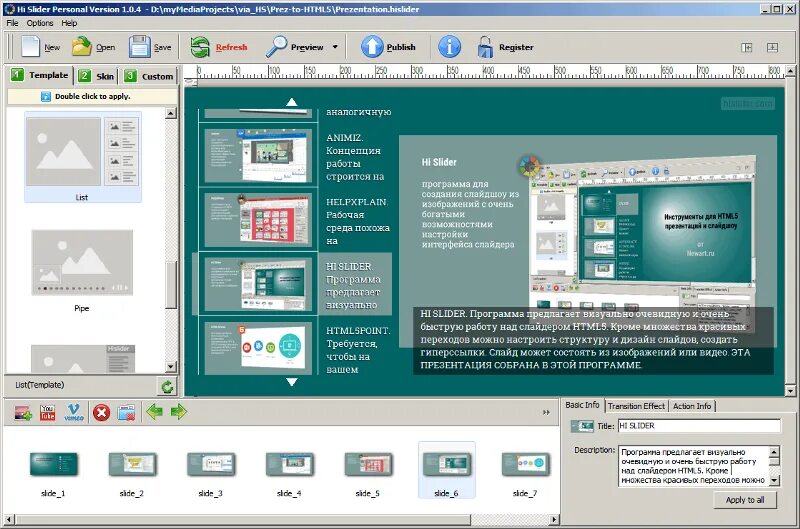Image resolution: width=800 pixels, height=529 pixels.
Task: Open the Preview dropdown arrow
Action: [335, 47]
